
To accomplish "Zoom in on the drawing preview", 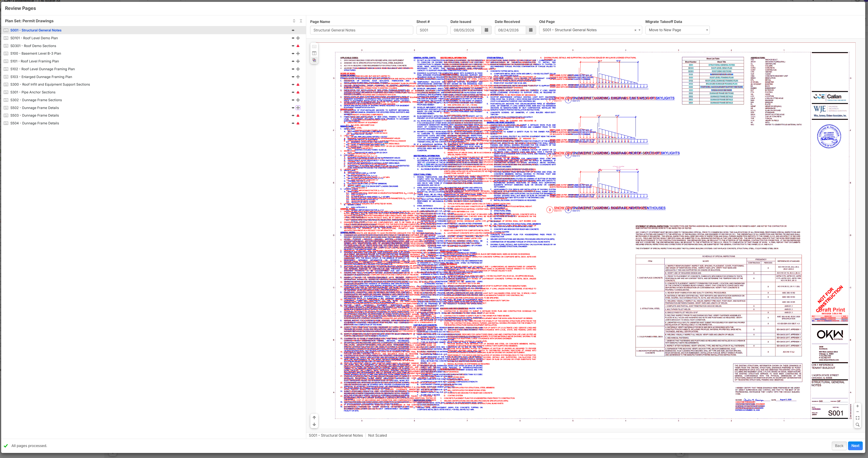I will pyautogui.click(x=857, y=406).
